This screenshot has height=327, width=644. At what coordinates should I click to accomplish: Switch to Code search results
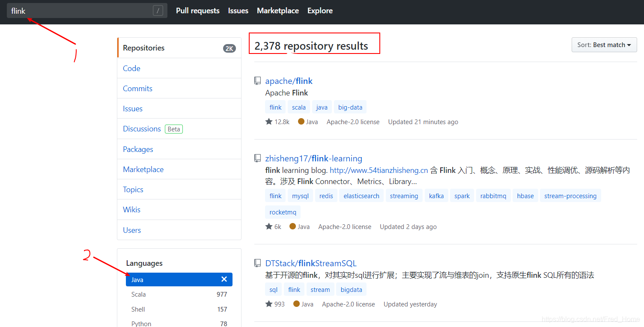tap(179, 68)
